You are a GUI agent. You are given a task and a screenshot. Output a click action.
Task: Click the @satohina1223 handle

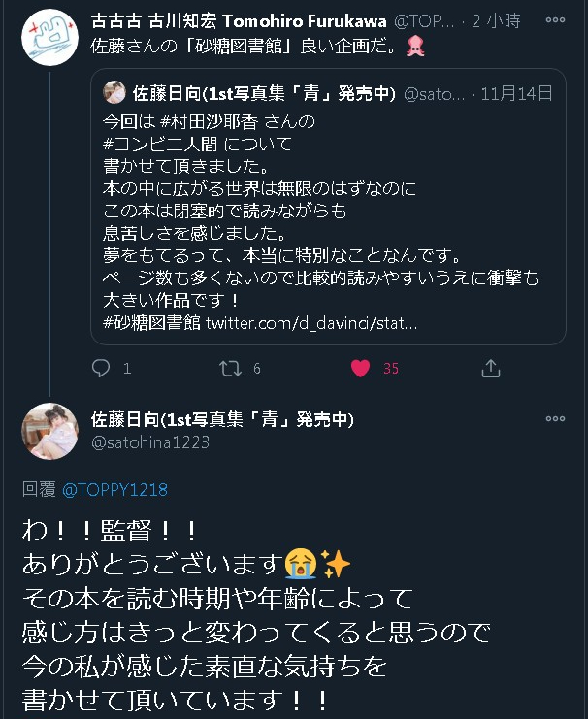[x=149, y=441]
